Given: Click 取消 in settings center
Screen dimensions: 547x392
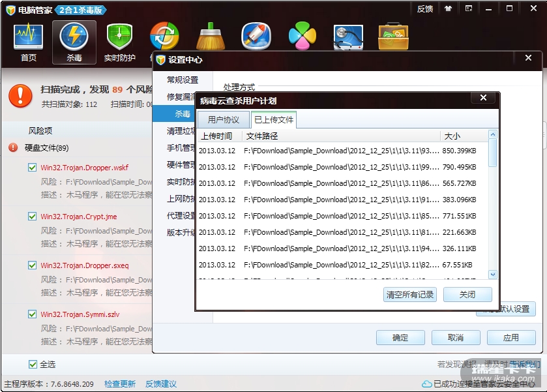Looking at the screenshot, I should coord(456,338).
